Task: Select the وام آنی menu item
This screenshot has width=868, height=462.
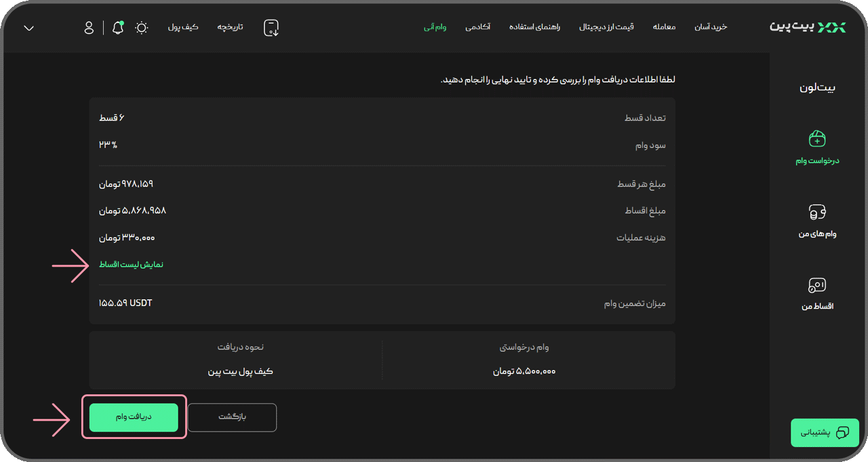Action: (435, 27)
